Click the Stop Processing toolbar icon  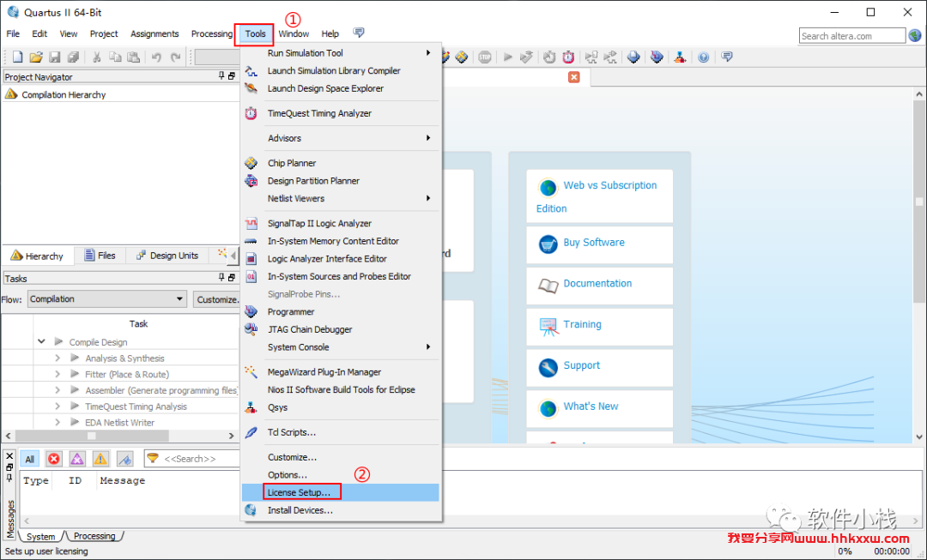[485, 57]
